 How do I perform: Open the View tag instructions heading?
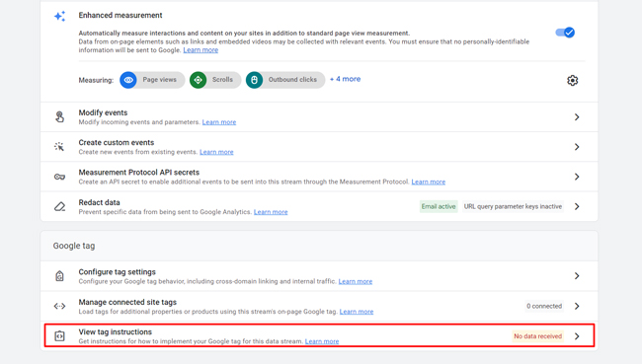(115, 331)
